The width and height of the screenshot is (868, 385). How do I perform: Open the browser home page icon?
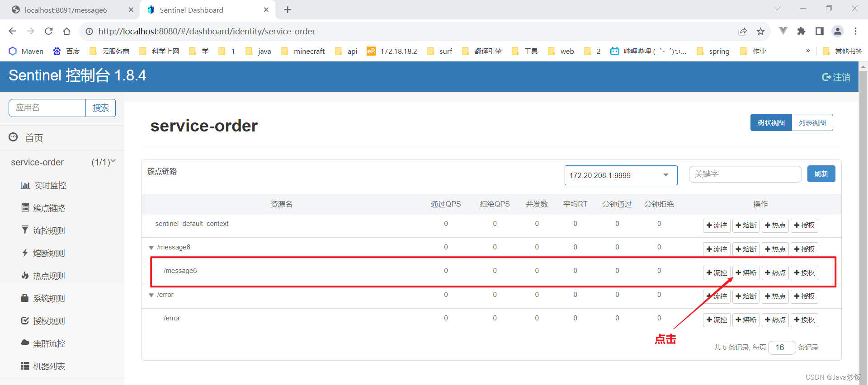[67, 31]
